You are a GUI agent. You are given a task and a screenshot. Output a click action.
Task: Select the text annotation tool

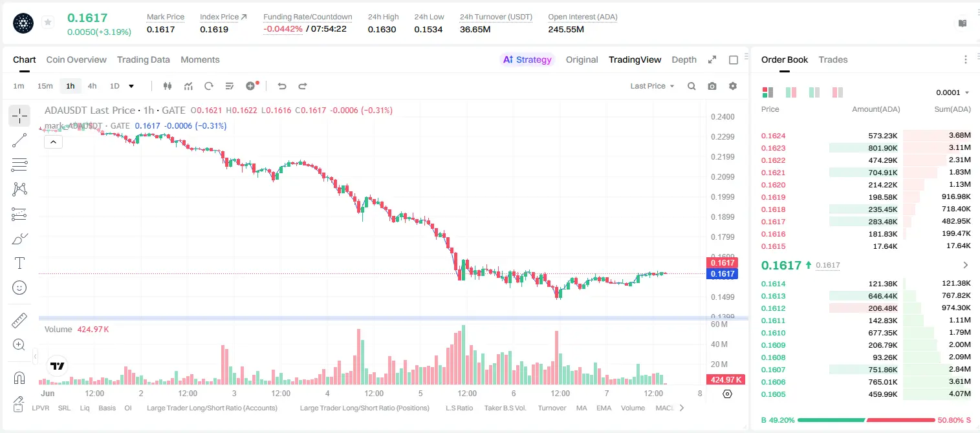click(x=19, y=263)
